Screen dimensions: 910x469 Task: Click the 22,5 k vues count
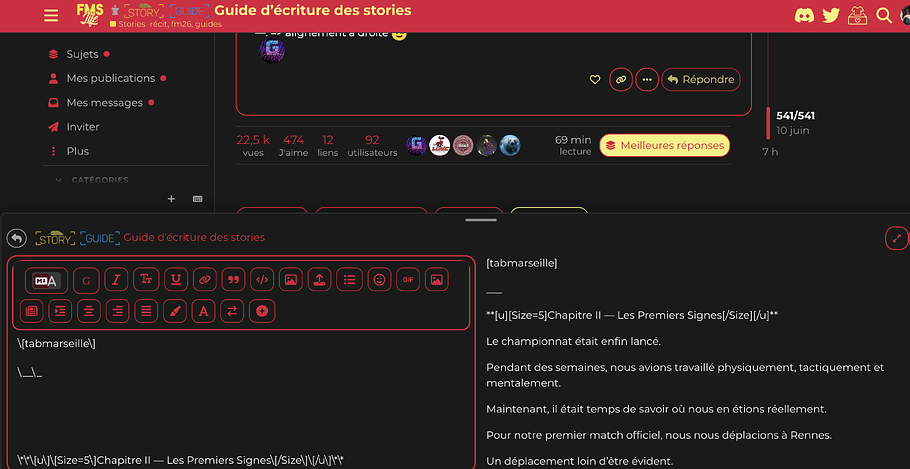tap(253, 145)
